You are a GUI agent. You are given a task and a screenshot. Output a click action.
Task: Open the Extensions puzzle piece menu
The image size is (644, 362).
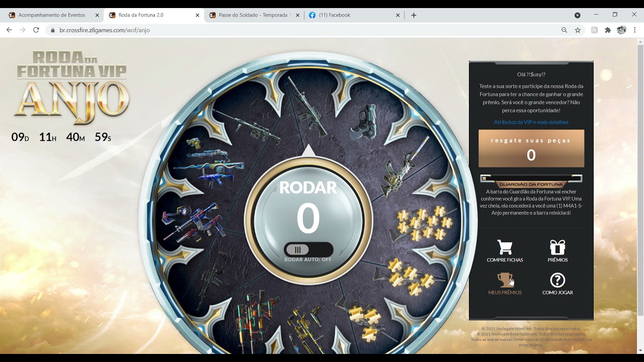tap(608, 30)
